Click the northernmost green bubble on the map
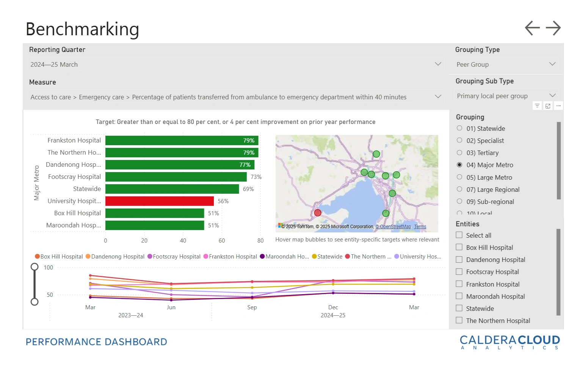This screenshot has height=373, width=588. (376, 154)
